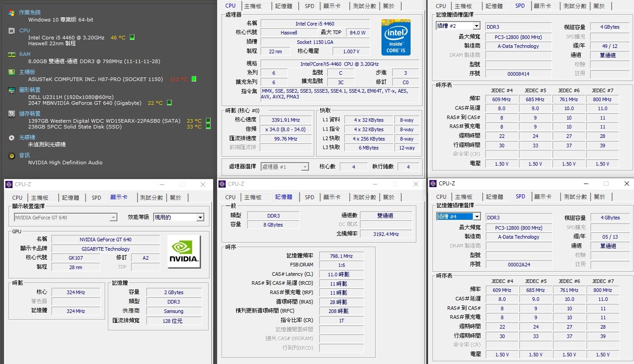Screen dimensions: 634x364
Task: Minimize the slot #4 CPU-Z window
Action: coord(586,184)
